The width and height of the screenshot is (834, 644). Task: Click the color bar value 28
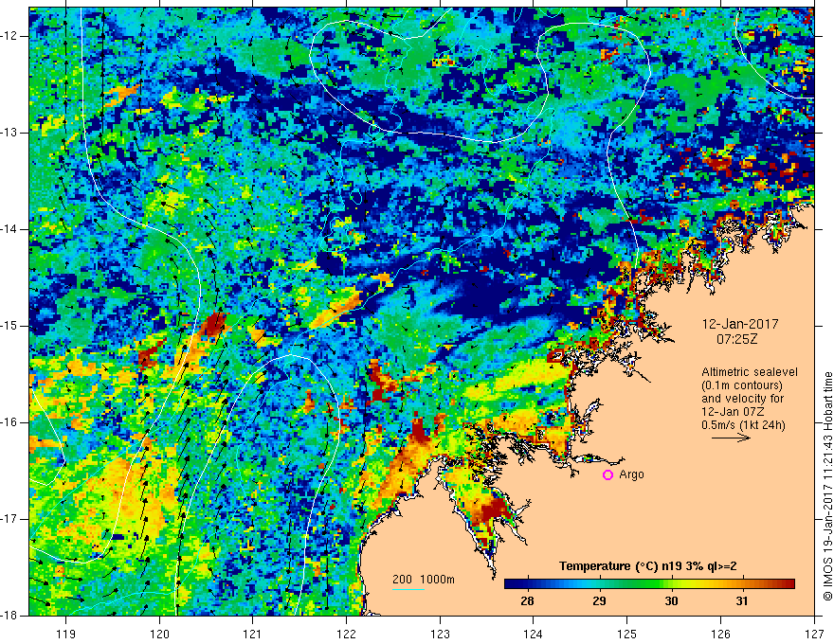tap(527, 601)
